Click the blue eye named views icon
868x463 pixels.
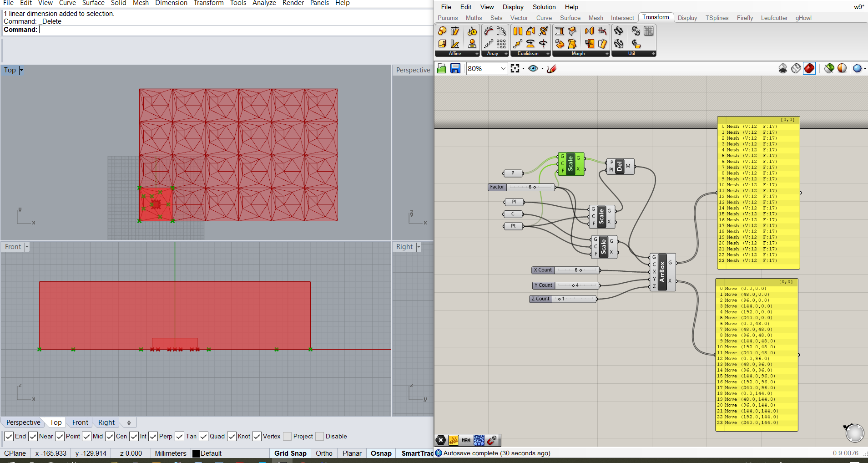533,68
